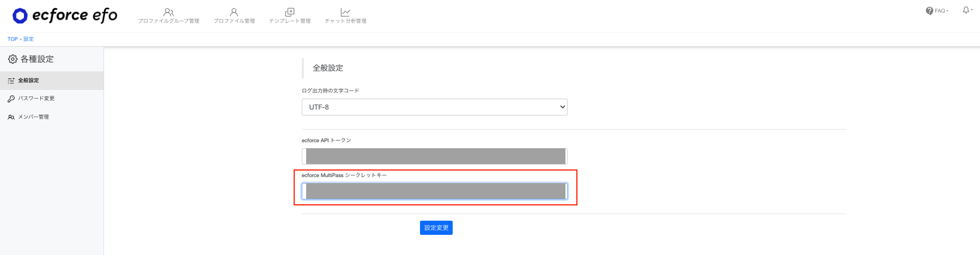Open the プロファイル管理 person icon
The image size is (980, 255).
(234, 11)
